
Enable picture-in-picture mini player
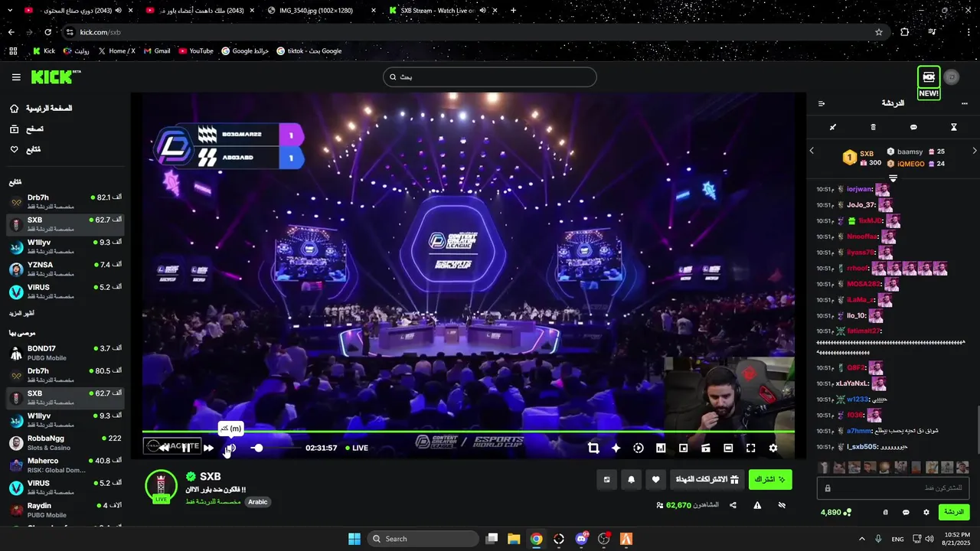click(684, 448)
